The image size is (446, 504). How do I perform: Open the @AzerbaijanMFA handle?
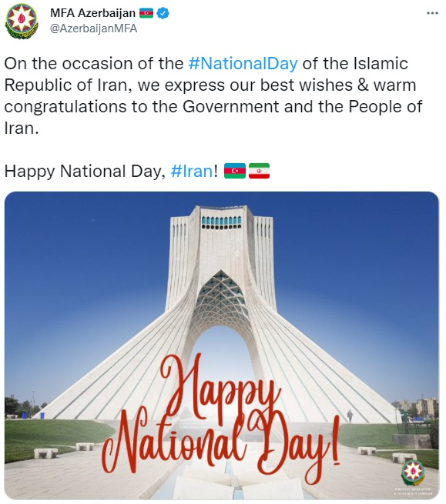tap(94, 28)
